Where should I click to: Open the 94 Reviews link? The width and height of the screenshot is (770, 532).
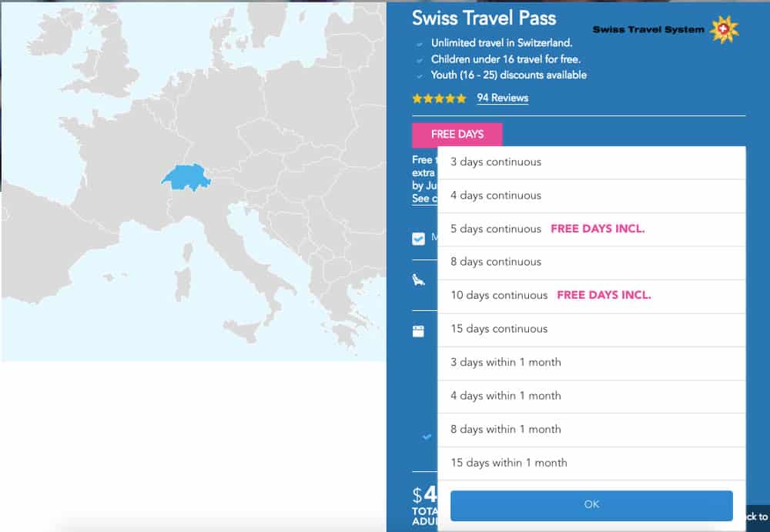[x=502, y=98]
